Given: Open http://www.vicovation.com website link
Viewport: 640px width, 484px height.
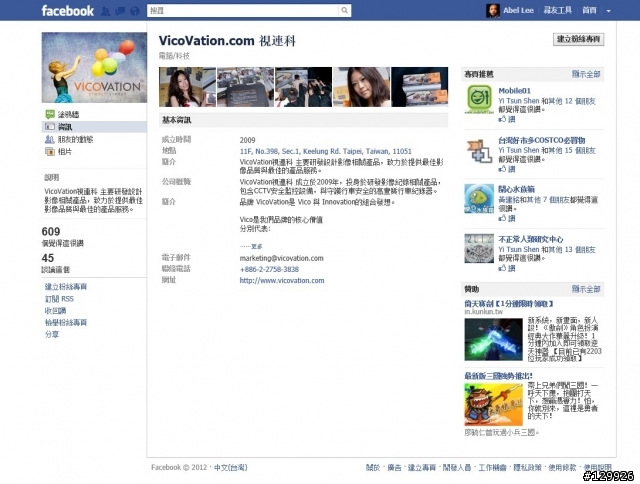Looking at the screenshot, I should 282,281.
